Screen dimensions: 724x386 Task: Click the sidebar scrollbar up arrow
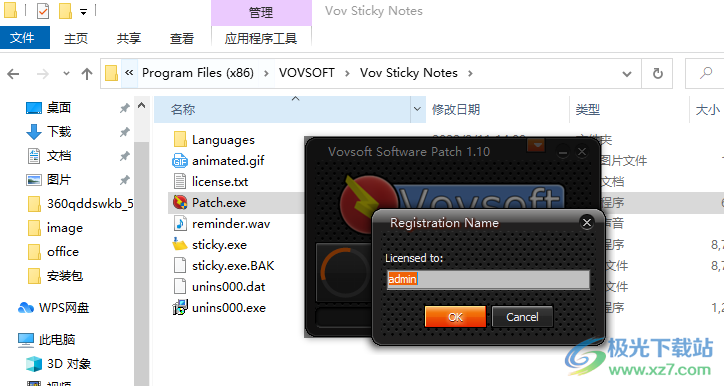coord(142,105)
